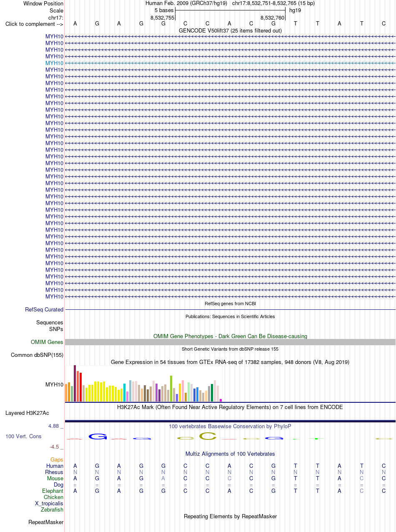Click the 'Rhesus' alignment row label

click(54, 472)
